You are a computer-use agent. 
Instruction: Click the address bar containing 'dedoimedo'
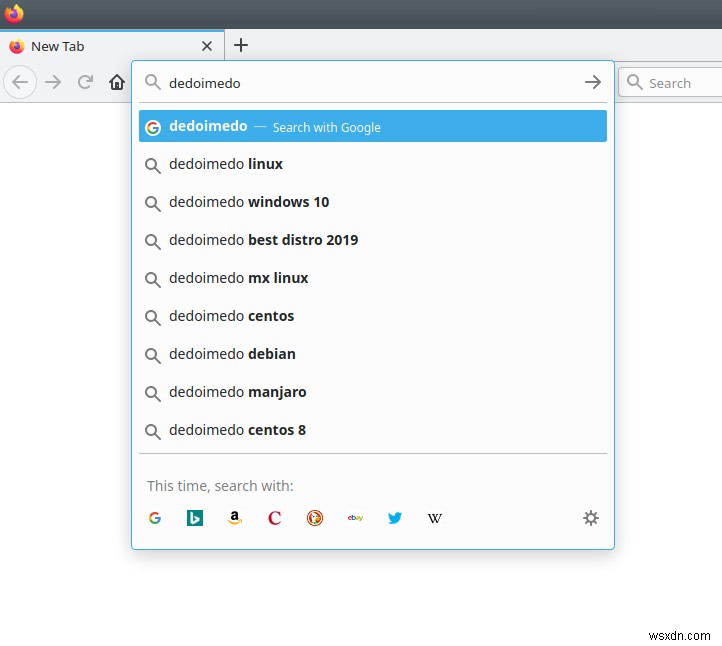click(373, 83)
